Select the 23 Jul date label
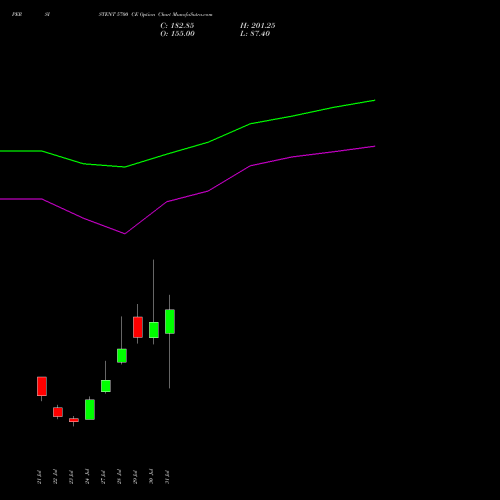 pyautogui.click(x=71, y=477)
